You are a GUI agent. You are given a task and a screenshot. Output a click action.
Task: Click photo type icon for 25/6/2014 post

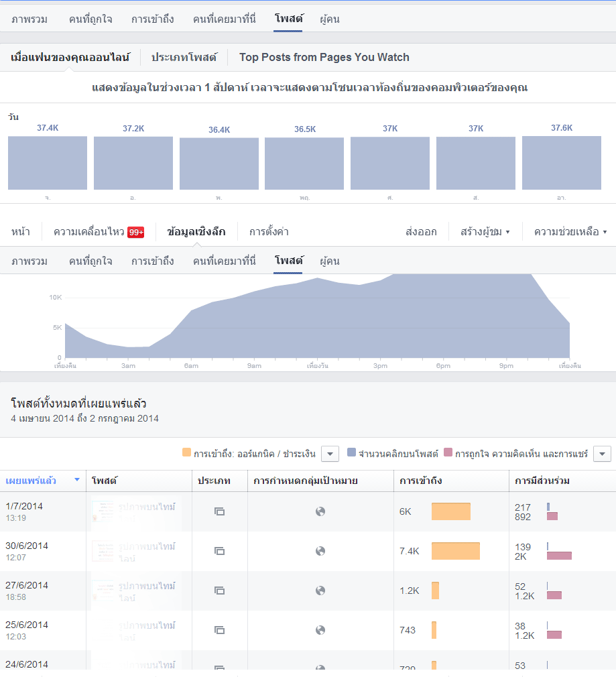coord(219,630)
